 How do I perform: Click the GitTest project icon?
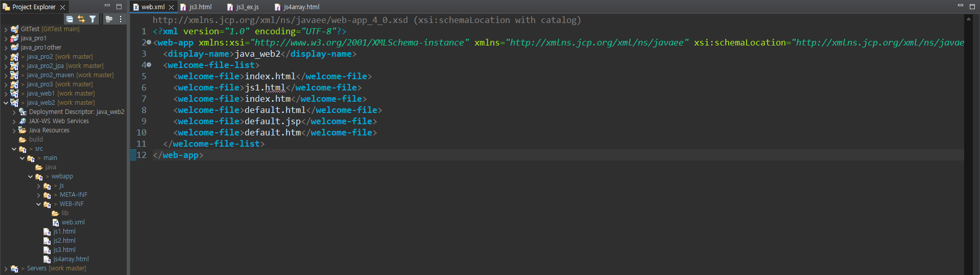click(x=14, y=29)
